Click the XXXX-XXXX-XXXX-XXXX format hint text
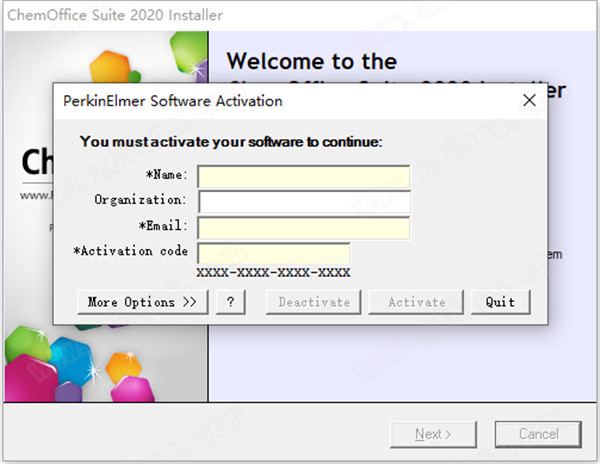The height and width of the screenshot is (464, 600). point(273,273)
